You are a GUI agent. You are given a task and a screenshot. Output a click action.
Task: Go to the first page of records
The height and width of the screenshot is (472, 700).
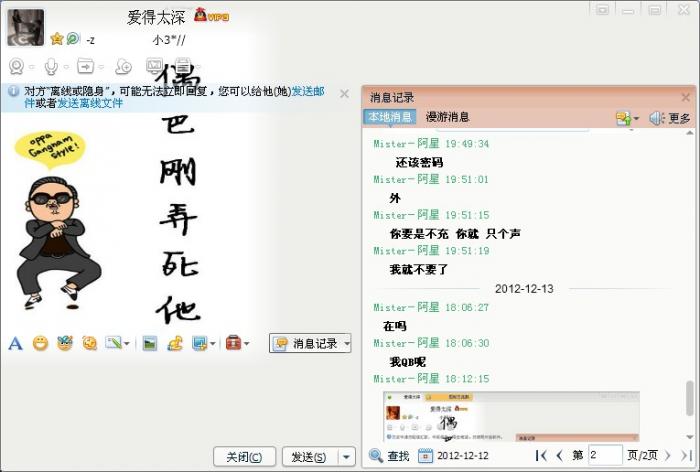[541, 455]
